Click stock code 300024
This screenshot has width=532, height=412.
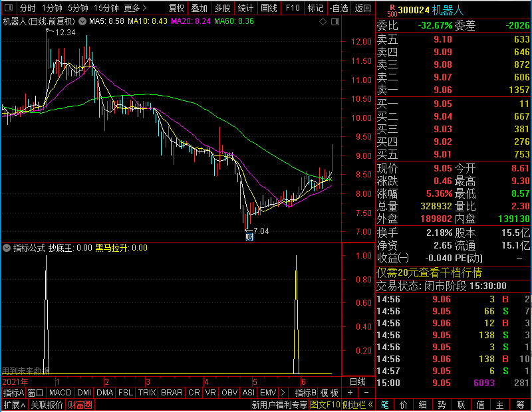414,10
